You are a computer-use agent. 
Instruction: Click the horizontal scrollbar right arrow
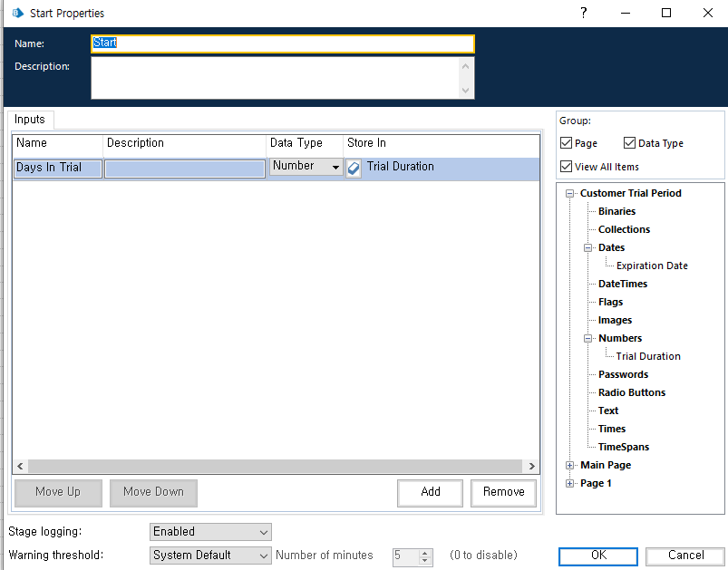click(531, 466)
